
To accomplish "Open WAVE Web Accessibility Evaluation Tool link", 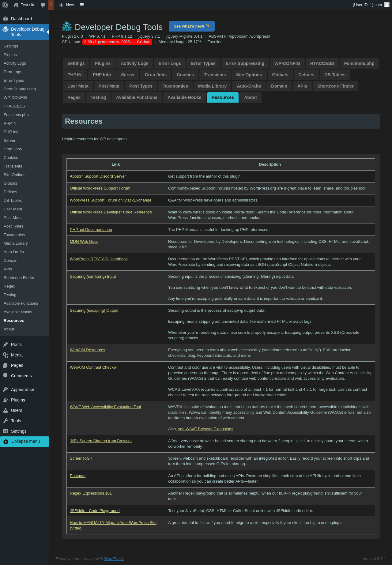I will (x=105, y=407).
